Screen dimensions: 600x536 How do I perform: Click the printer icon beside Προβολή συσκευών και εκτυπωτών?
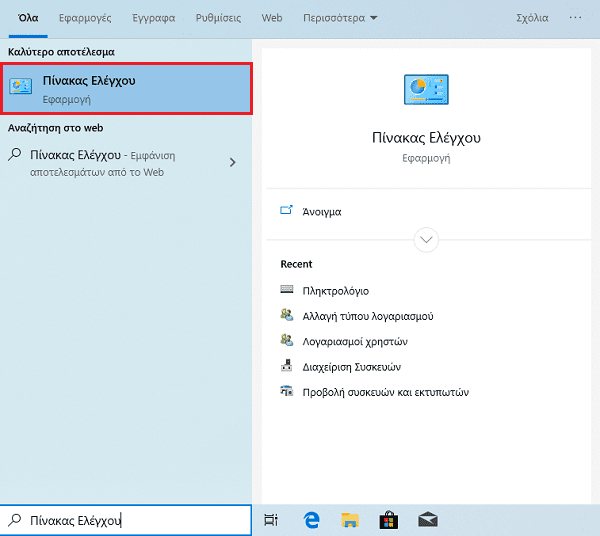[287, 391]
